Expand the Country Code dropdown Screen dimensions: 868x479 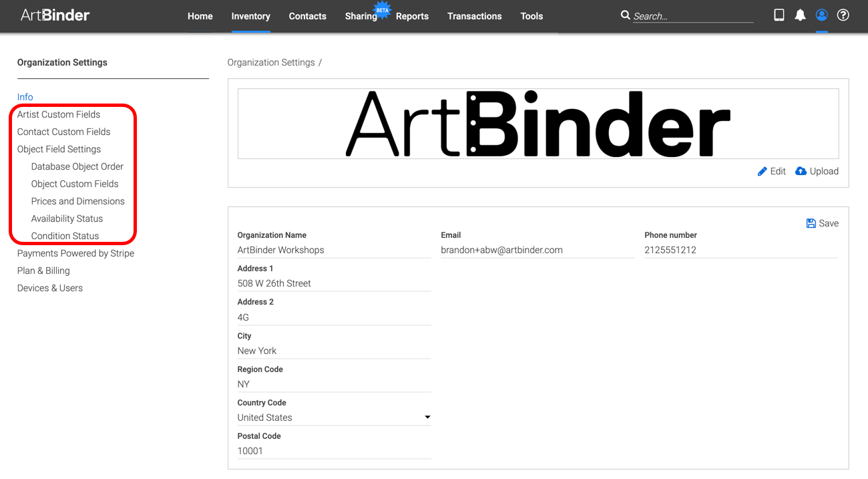335,418
